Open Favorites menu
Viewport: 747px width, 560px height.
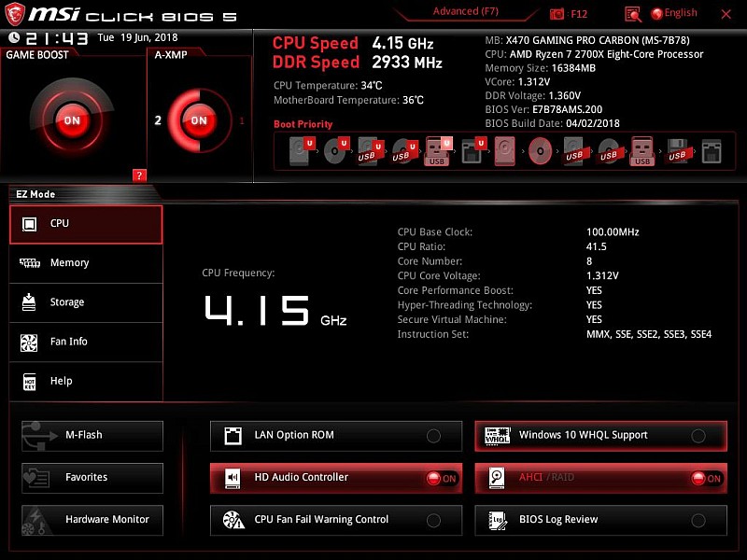pyautogui.click(x=92, y=478)
